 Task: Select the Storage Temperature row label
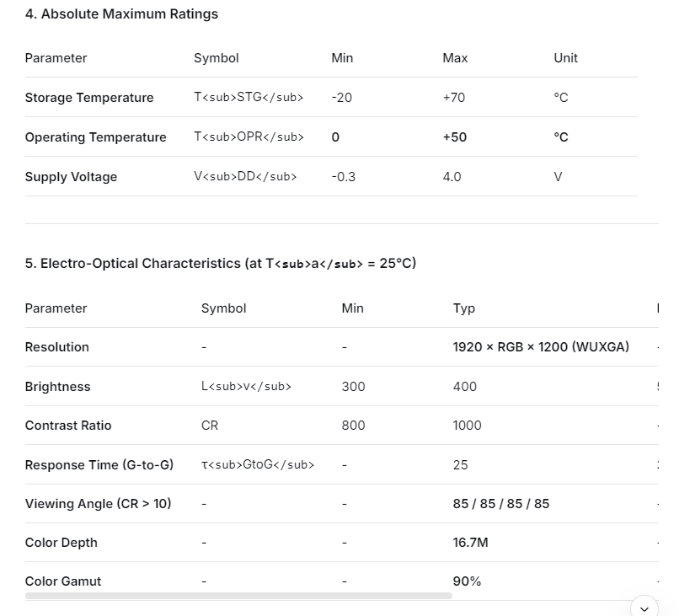click(89, 98)
